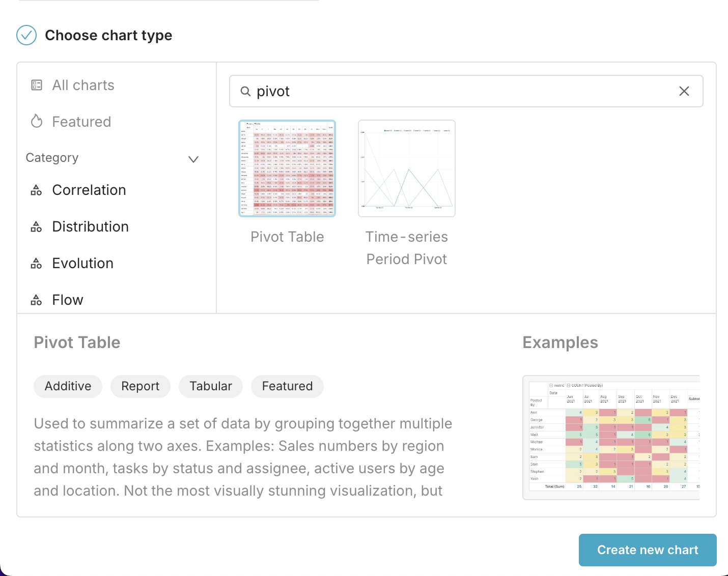This screenshot has height=576, width=728.
Task: Click in the chart search field
Action: (x=458, y=91)
